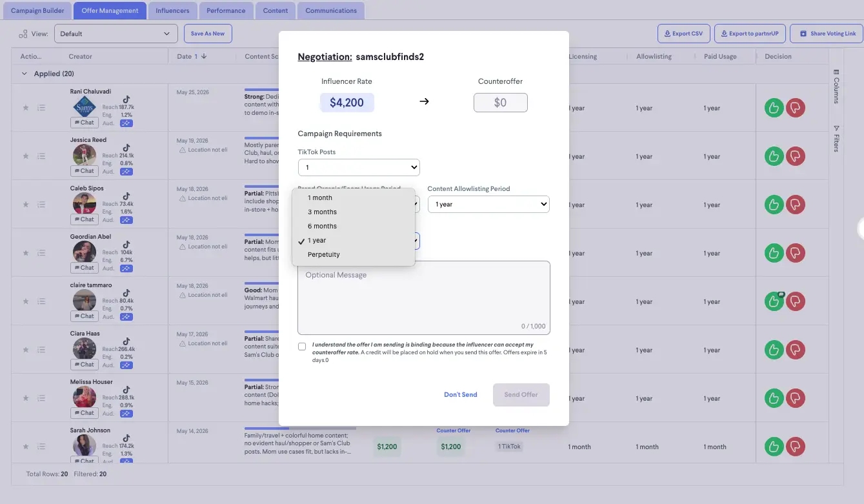This screenshot has width=864, height=504.
Task: Choose 1 year usage period option
Action: pos(353,240)
